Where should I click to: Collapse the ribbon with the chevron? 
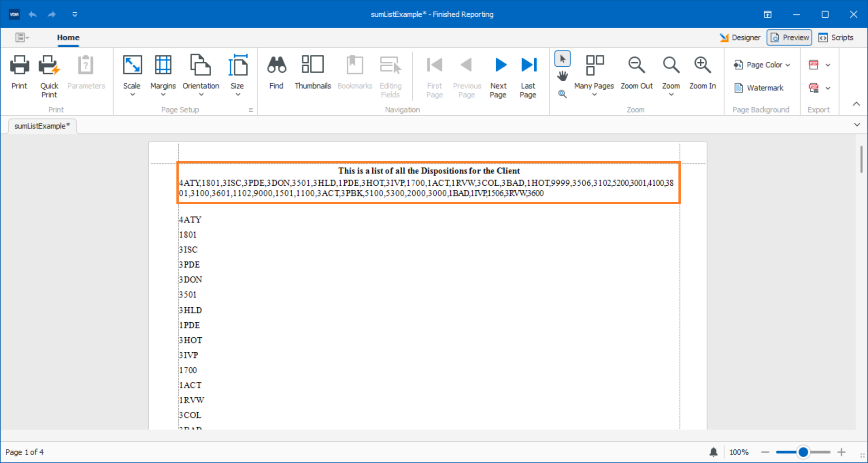point(856,104)
